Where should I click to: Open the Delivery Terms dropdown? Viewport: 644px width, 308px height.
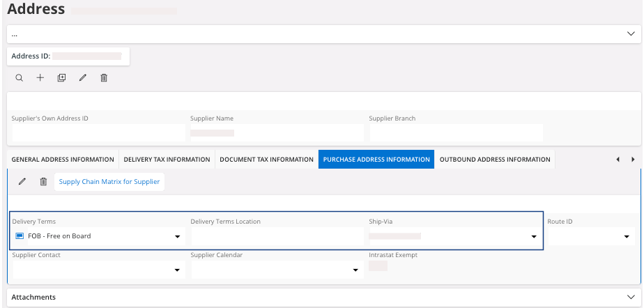pyautogui.click(x=177, y=237)
